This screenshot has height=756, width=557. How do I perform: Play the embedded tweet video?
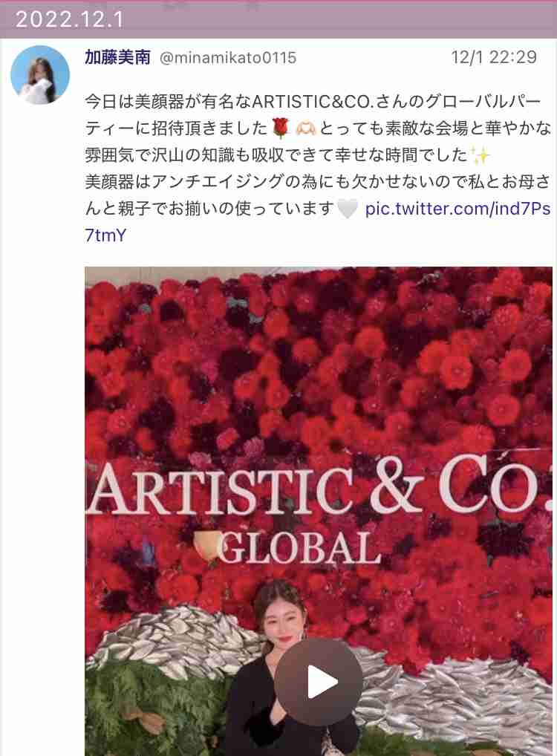click(x=319, y=682)
